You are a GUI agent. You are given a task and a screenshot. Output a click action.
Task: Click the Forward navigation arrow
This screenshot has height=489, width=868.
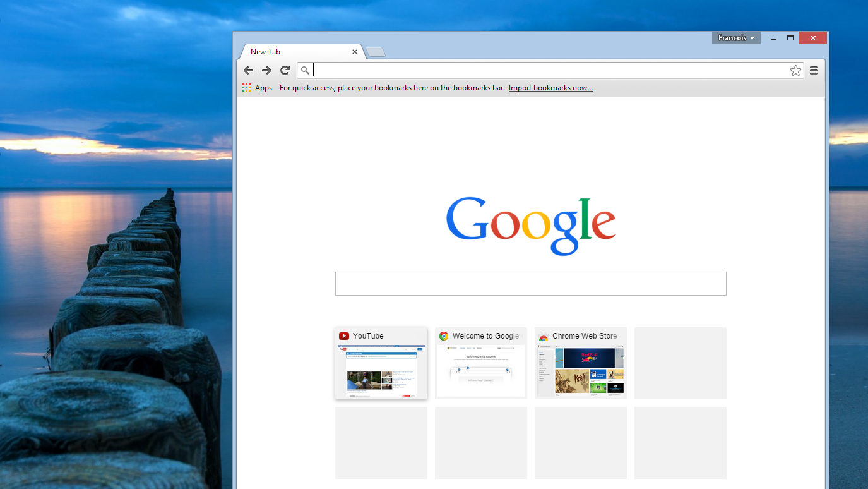point(266,71)
